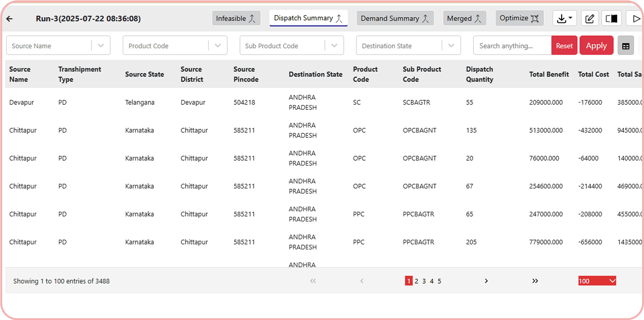The height and width of the screenshot is (320, 644).
Task: Jump to last page double arrow
Action: pyautogui.click(x=535, y=281)
